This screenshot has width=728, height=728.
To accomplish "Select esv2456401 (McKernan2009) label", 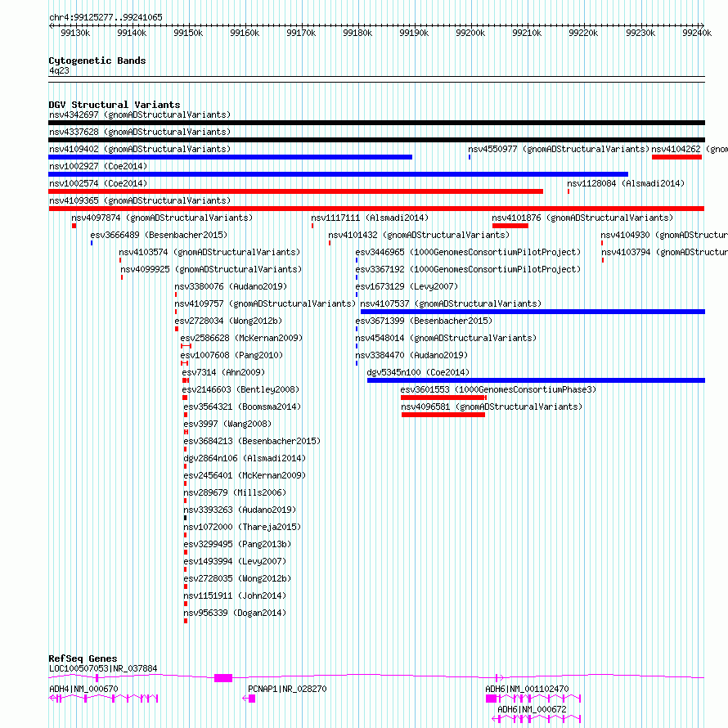I will click(245, 475).
